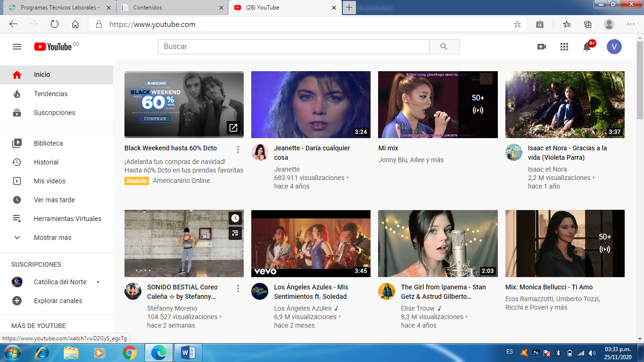Click the Watch Later clock on SONIDO BESTIAL thumbnail

coord(235,218)
